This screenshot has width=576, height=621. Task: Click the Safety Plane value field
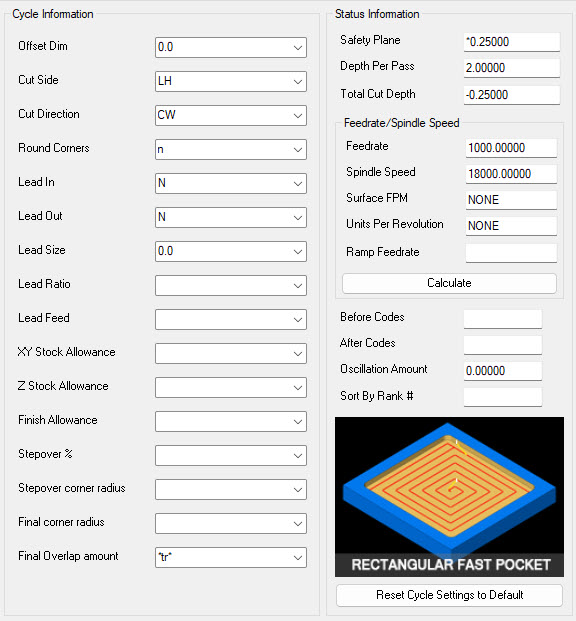512,42
